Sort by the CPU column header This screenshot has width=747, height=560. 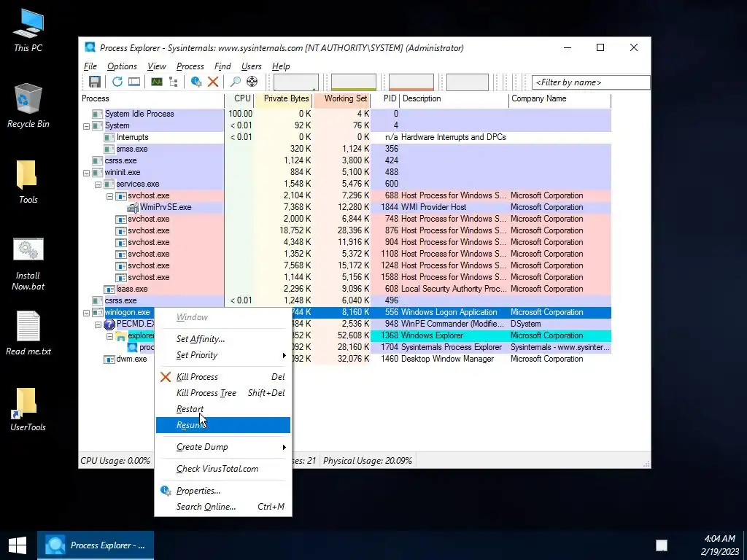pos(239,98)
